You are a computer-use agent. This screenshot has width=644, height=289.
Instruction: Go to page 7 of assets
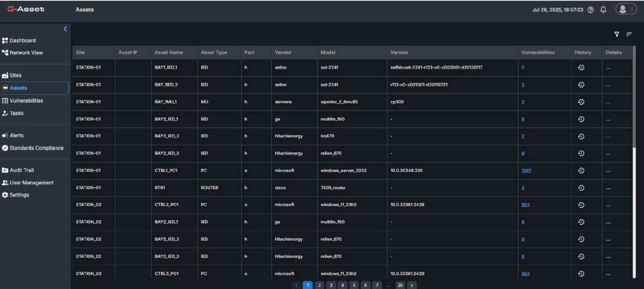tap(377, 285)
